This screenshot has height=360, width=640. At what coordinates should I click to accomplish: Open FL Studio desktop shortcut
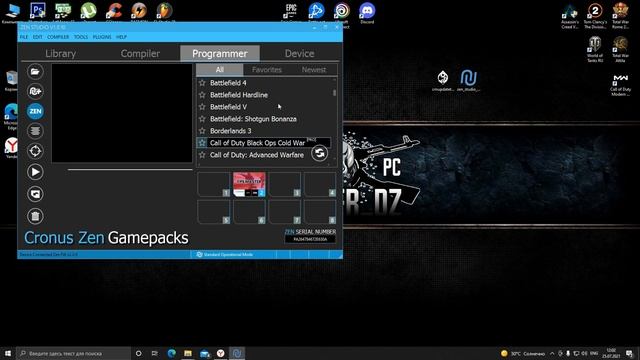coord(164,12)
